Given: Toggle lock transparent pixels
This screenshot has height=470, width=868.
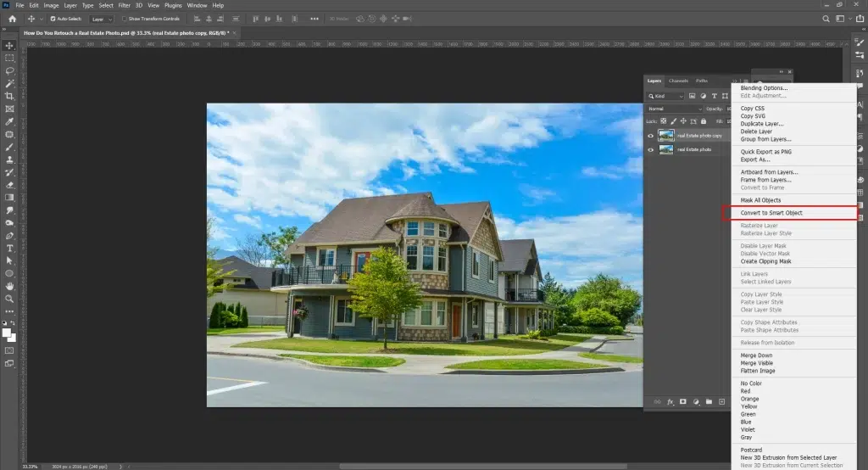Looking at the screenshot, I should (x=663, y=120).
